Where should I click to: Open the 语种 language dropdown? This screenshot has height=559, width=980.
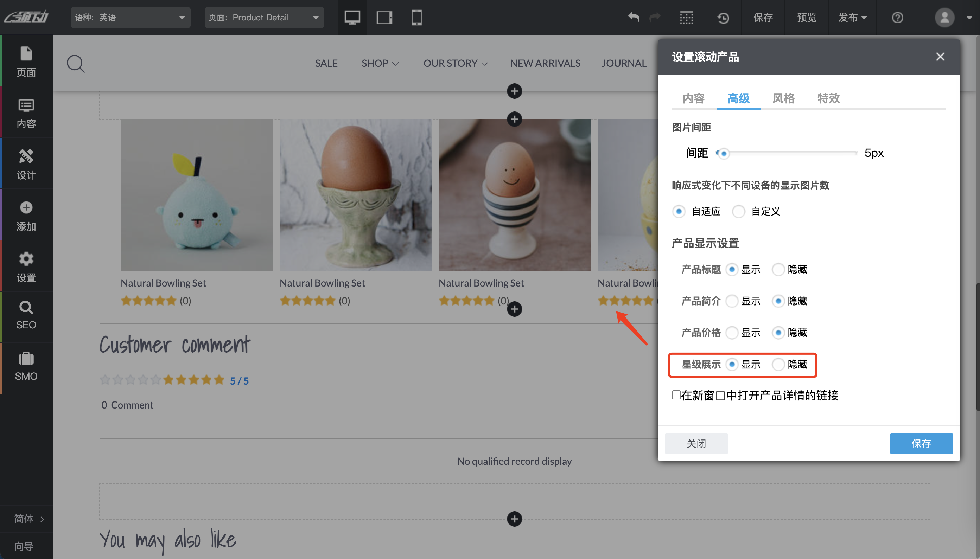coord(131,18)
